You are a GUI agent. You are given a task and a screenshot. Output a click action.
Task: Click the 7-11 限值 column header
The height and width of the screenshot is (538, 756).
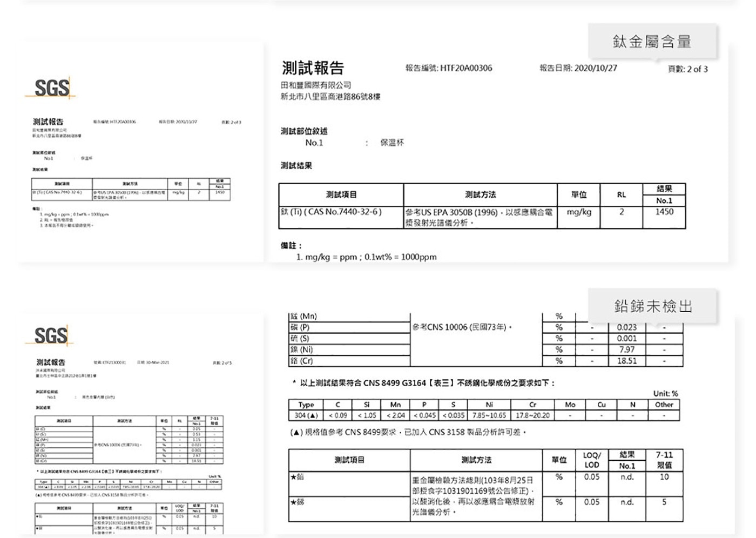pyautogui.click(x=664, y=460)
